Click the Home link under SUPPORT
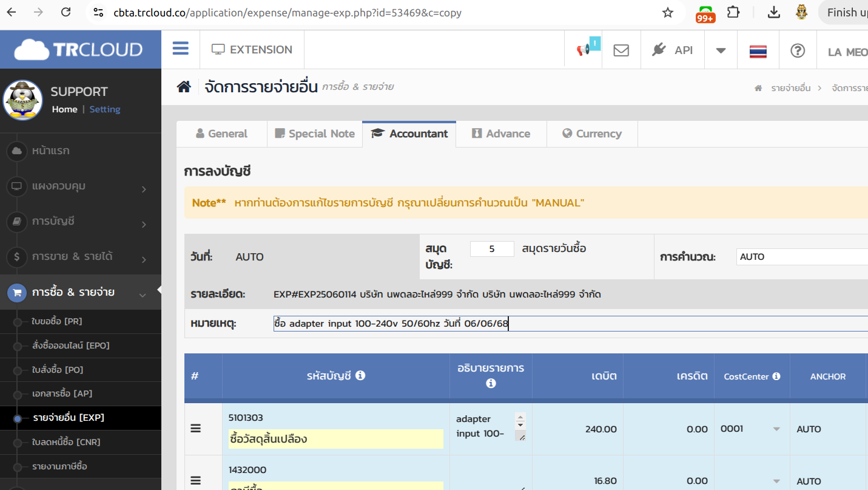 click(64, 109)
